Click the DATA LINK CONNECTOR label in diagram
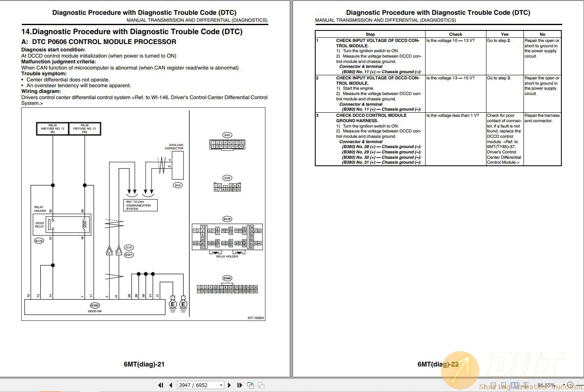This screenshot has height=392, width=584. pos(175,147)
